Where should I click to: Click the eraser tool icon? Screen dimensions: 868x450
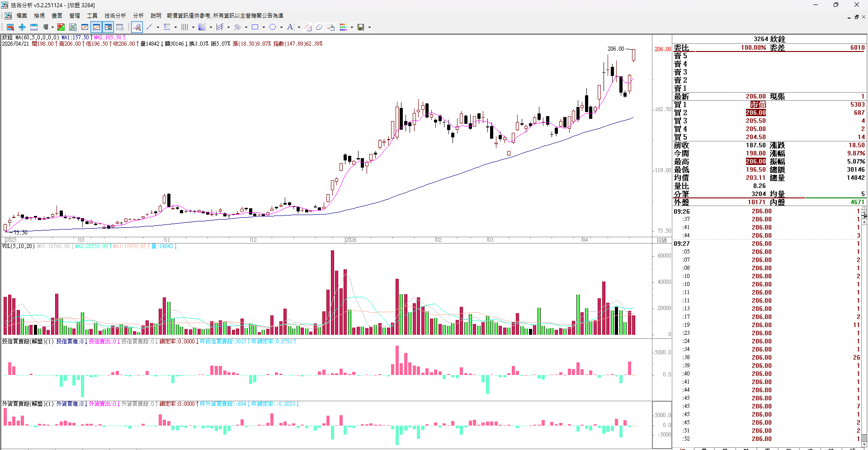319,27
